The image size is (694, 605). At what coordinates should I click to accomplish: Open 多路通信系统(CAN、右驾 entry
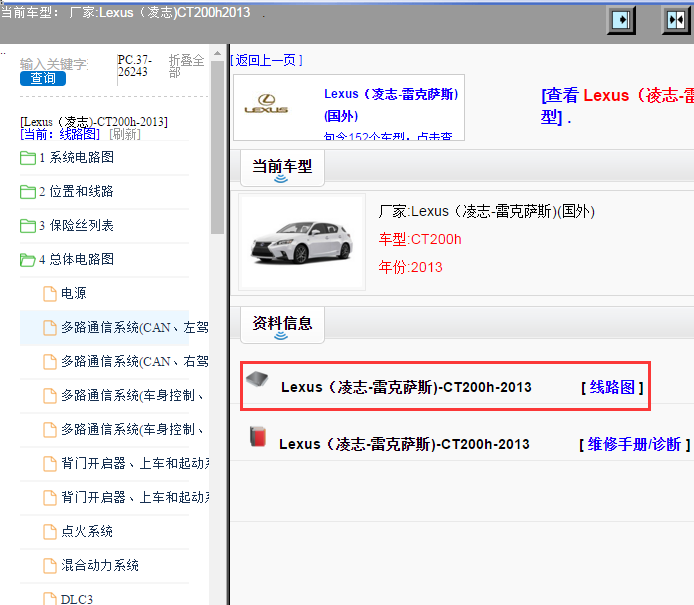(x=135, y=362)
